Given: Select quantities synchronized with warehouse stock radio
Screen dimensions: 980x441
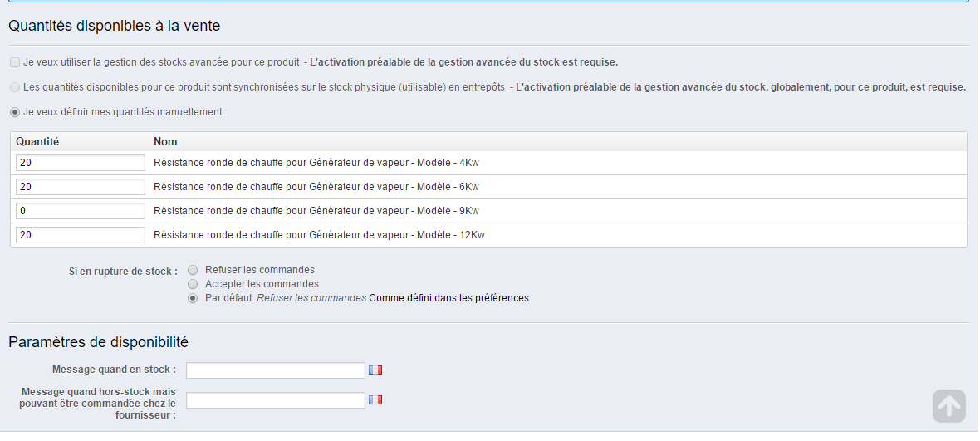Looking at the screenshot, I should (x=15, y=87).
